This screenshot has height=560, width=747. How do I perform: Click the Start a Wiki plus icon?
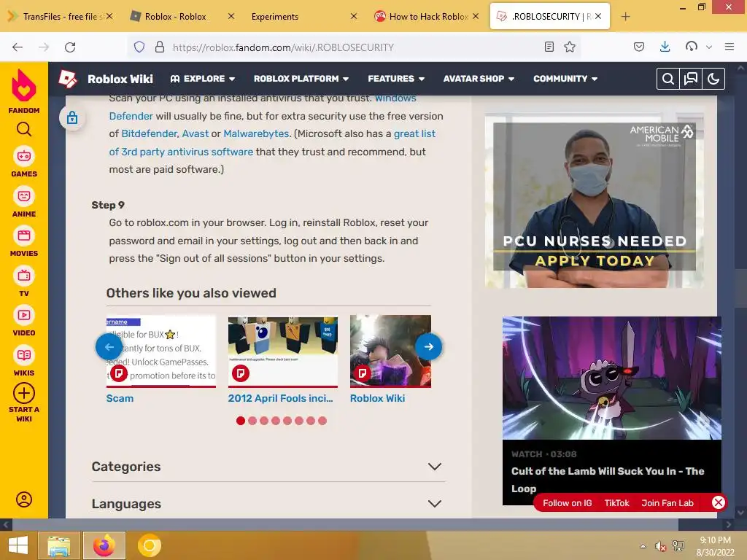[24, 393]
